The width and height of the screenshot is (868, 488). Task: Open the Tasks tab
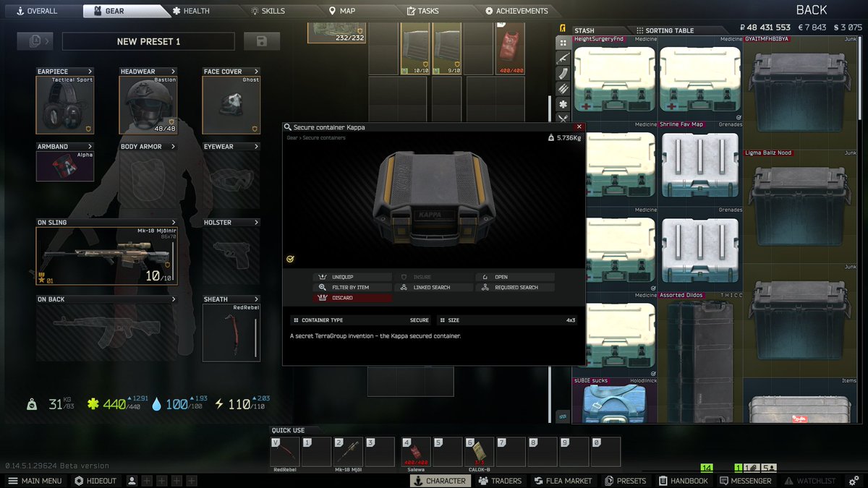point(423,11)
